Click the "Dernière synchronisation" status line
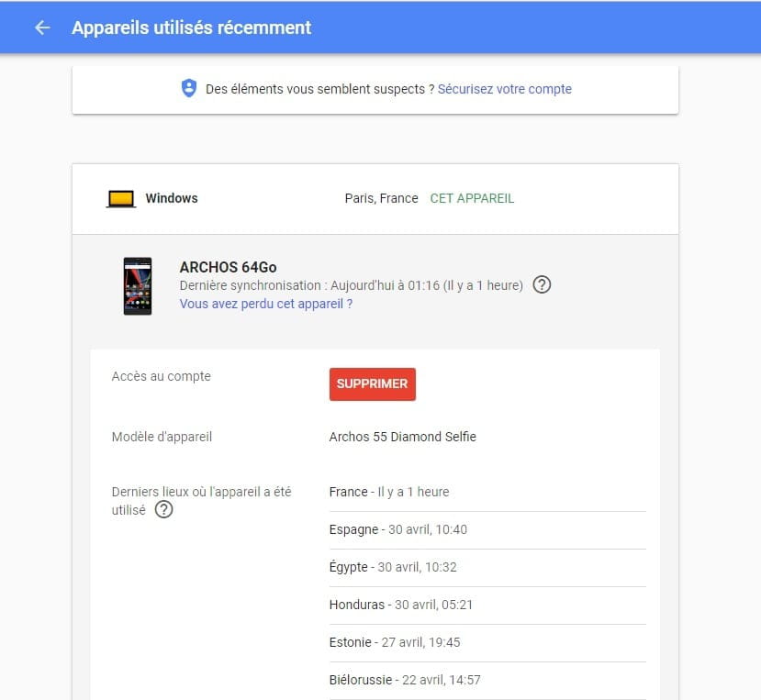The image size is (761, 700). click(x=352, y=285)
